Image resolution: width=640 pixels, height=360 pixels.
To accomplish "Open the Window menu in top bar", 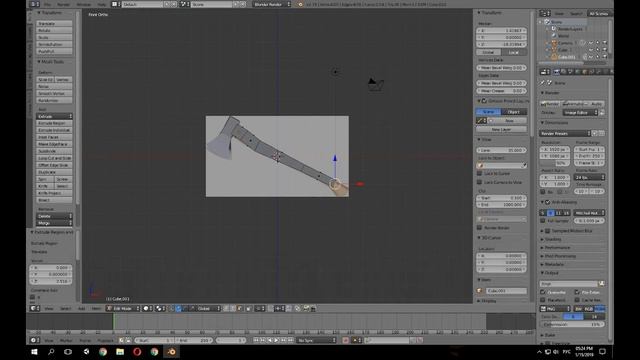I will 84,4.
